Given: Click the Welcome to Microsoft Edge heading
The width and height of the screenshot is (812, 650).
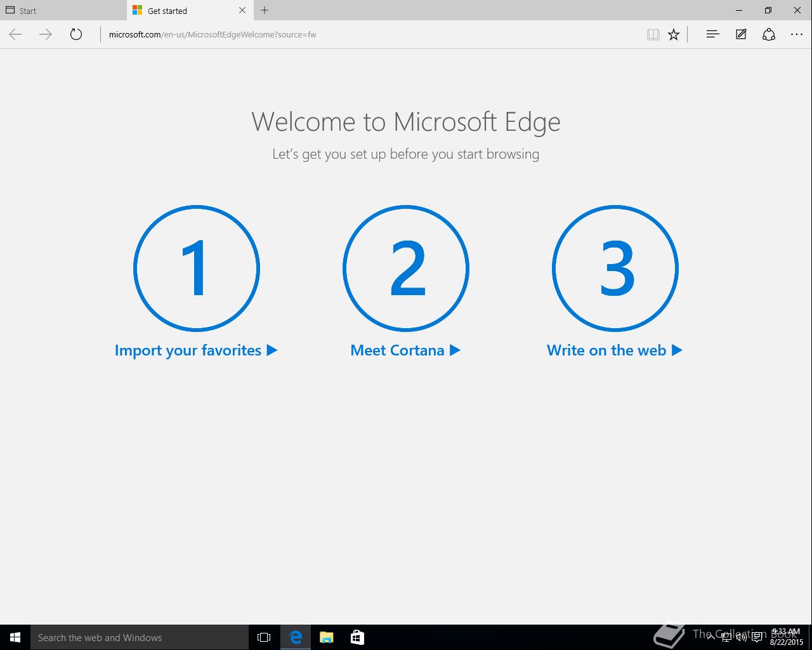Looking at the screenshot, I should coord(406,122).
